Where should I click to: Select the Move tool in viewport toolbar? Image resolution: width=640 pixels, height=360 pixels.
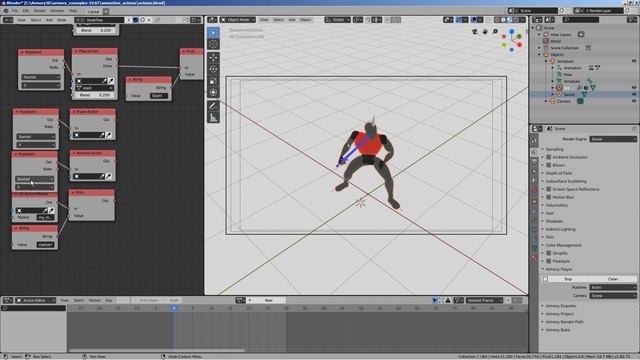point(213,58)
